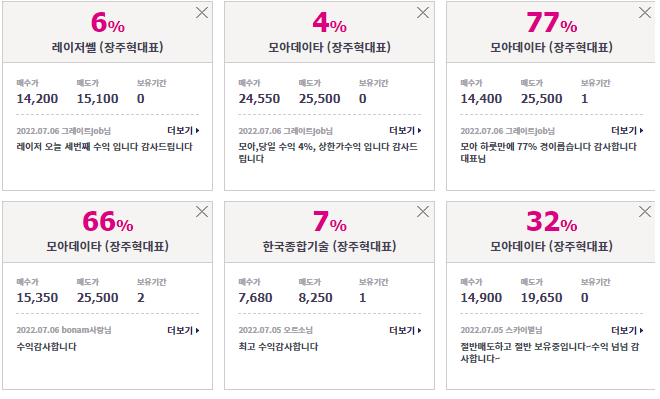The width and height of the screenshot is (660, 399).
Task: Open 더보기 on the 6% 레이저쎌 card
Action: pos(183,131)
